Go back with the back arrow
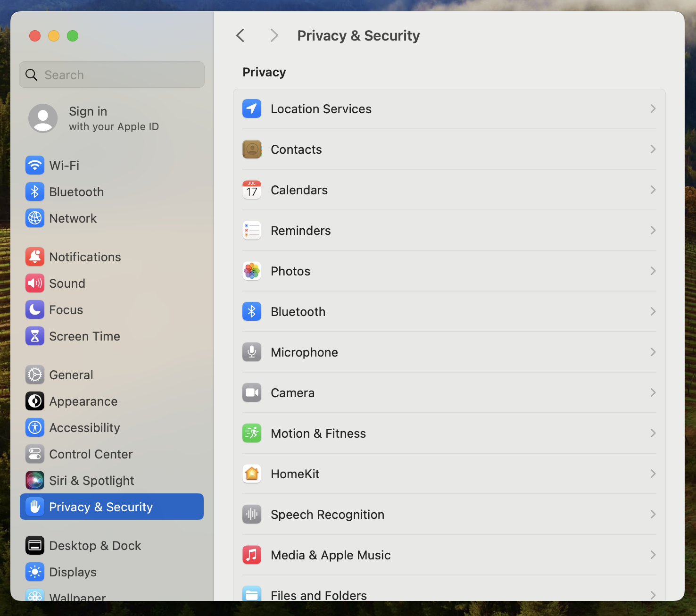Viewport: 696px width, 616px height. tap(240, 35)
